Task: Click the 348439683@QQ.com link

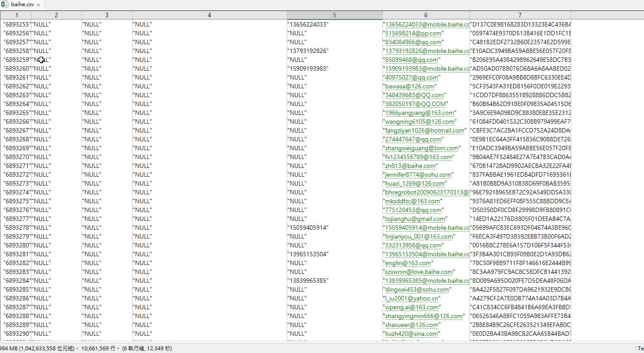Action: (x=414, y=95)
